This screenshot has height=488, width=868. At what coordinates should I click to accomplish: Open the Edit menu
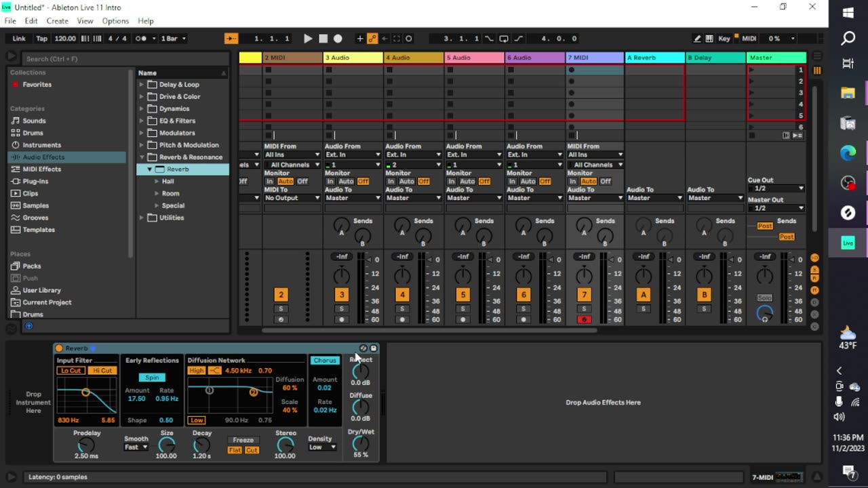(31, 21)
